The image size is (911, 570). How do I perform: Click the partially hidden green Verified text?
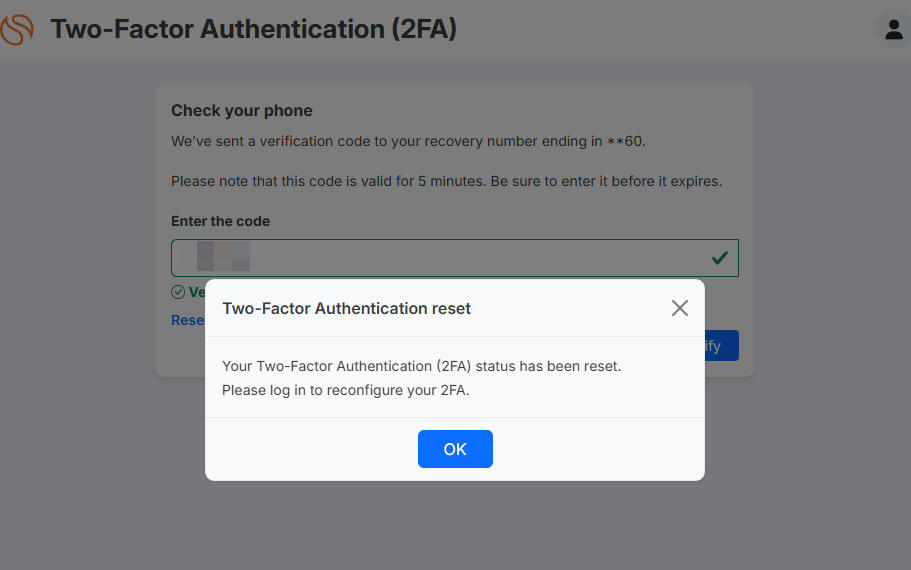pyautogui.click(x=197, y=292)
